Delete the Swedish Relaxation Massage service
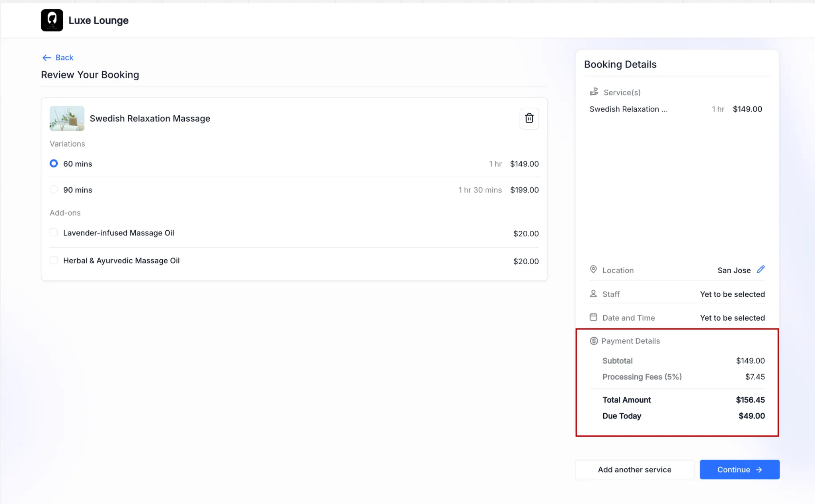 pos(529,118)
